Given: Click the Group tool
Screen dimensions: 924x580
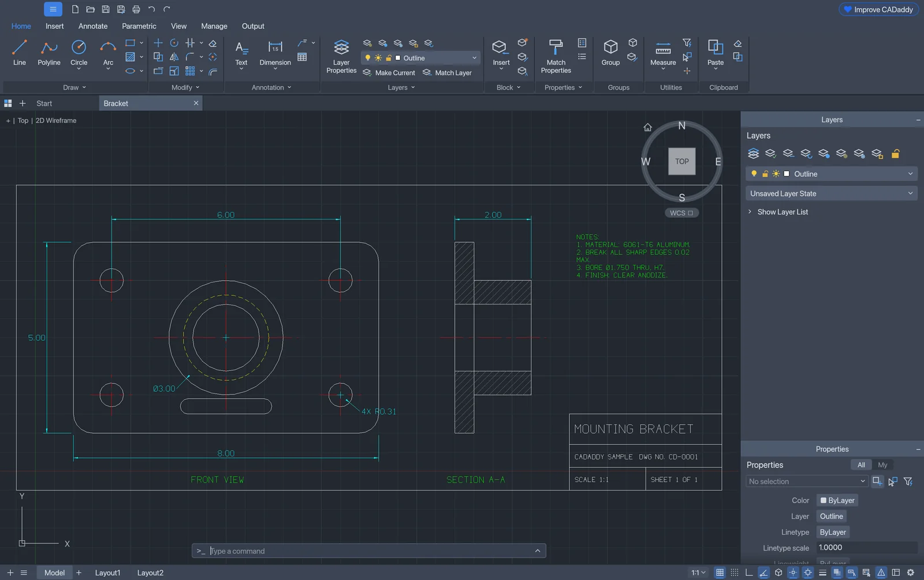Looking at the screenshot, I should point(610,53).
